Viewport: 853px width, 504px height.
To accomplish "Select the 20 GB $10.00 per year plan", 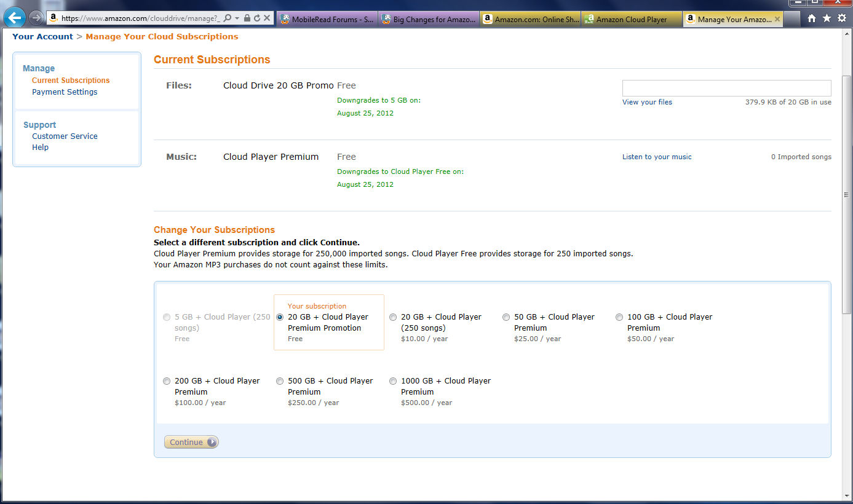I will (393, 317).
